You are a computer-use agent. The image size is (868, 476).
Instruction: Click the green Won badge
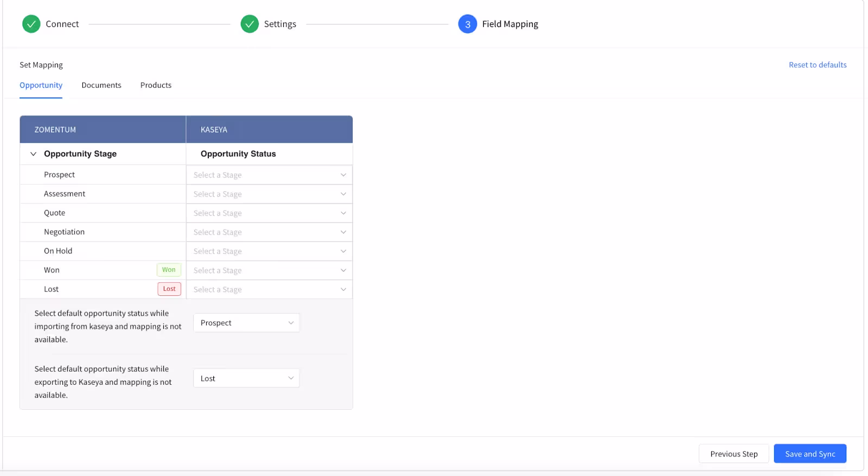tap(169, 270)
